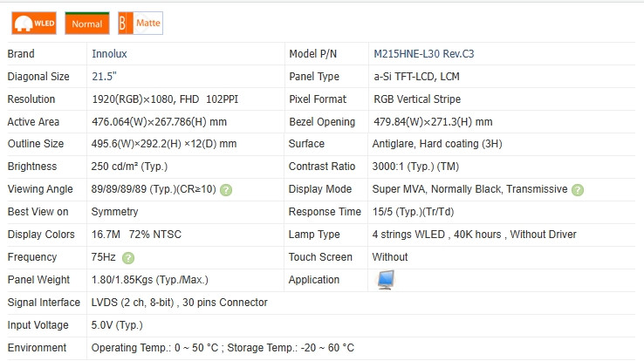Select the Pixel Format label
Viewport: 644px width, 361px height.
(318, 99)
